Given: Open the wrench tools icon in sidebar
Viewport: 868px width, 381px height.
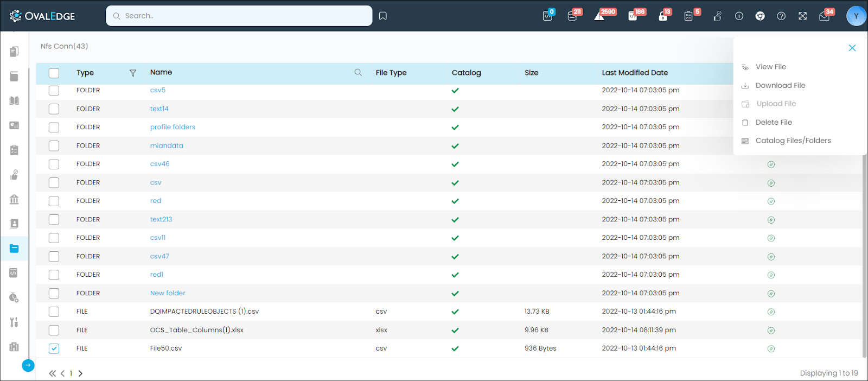Looking at the screenshot, I should click(14, 322).
